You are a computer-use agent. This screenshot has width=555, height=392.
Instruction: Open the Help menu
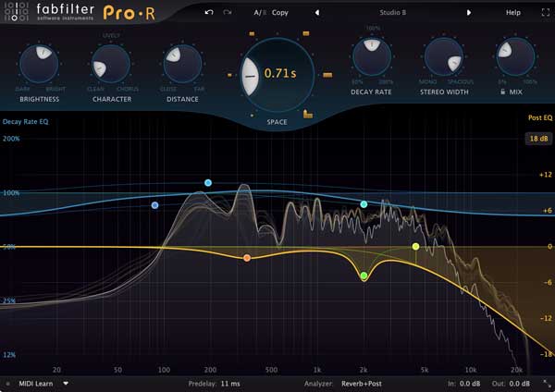[x=512, y=13]
